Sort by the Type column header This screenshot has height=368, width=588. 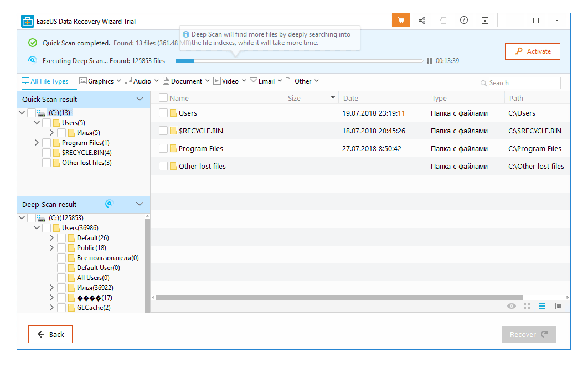coord(466,98)
